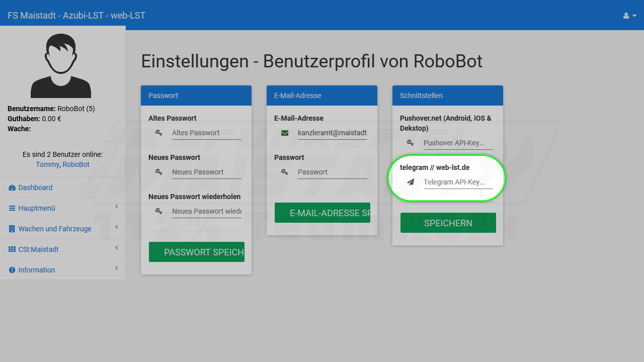
Task: Expand the Information submenu arrow
Action: click(117, 268)
